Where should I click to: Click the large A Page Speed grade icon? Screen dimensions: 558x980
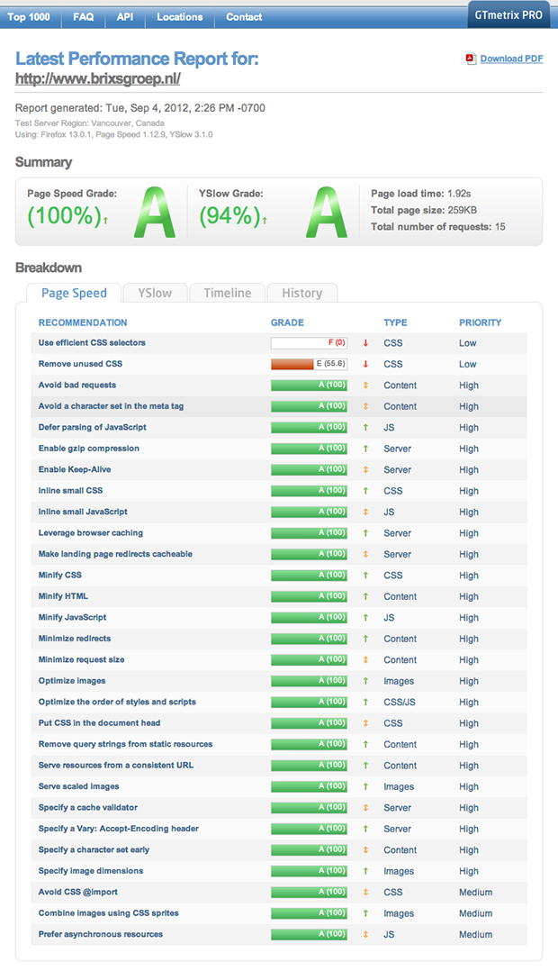click(x=155, y=212)
